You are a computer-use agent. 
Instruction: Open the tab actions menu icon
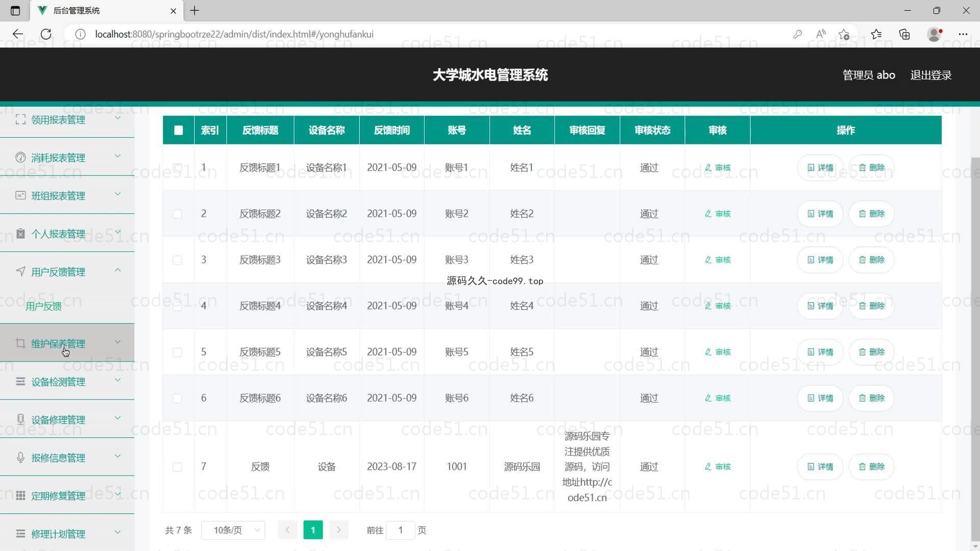tap(15, 10)
